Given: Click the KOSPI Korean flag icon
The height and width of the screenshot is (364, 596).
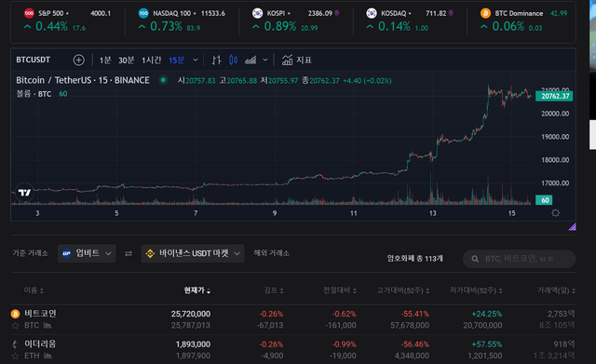Looking at the screenshot, I should point(257,13).
